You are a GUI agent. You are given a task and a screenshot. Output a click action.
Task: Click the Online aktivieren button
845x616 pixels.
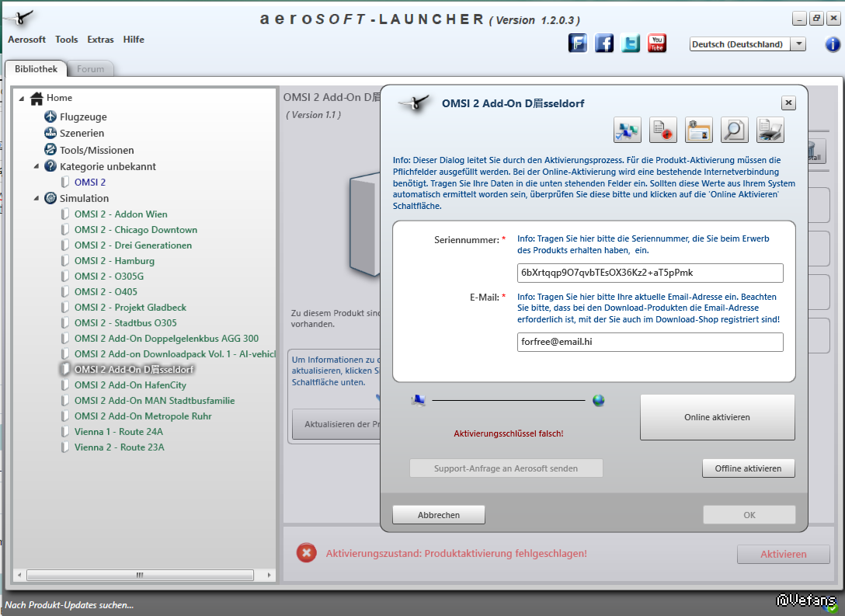718,417
